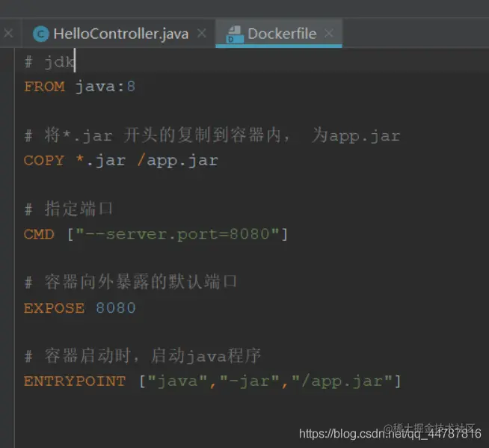Close the HelloController.java tab
The height and width of the screenshot is (448, 489).
[x=202, y=33]
